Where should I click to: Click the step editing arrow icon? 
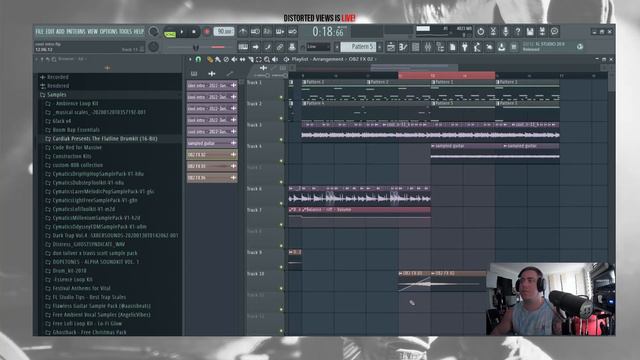coord(256,47)
